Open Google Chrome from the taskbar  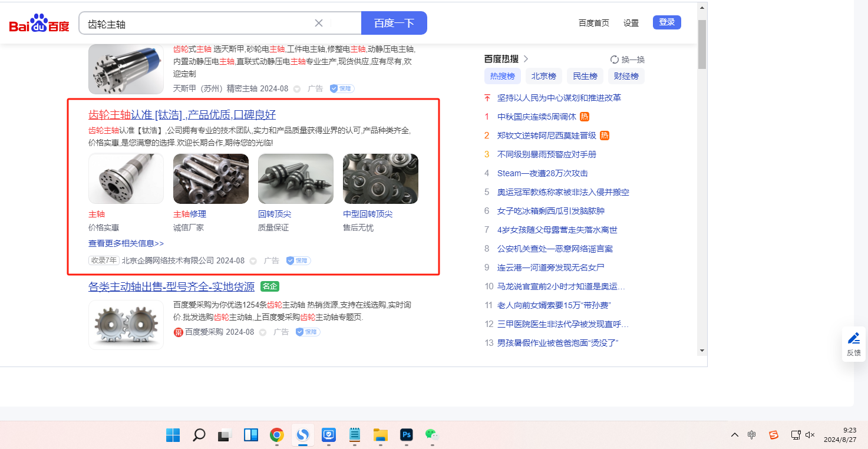[276, 435]
